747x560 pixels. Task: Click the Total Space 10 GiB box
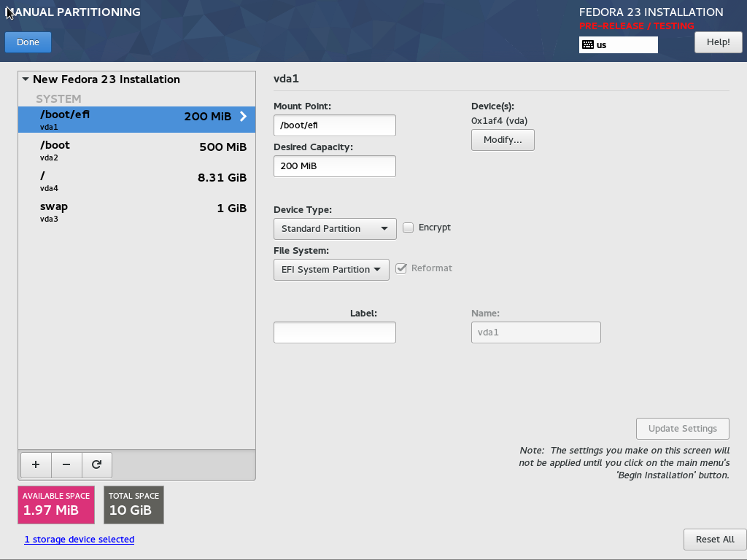[134, 505]
